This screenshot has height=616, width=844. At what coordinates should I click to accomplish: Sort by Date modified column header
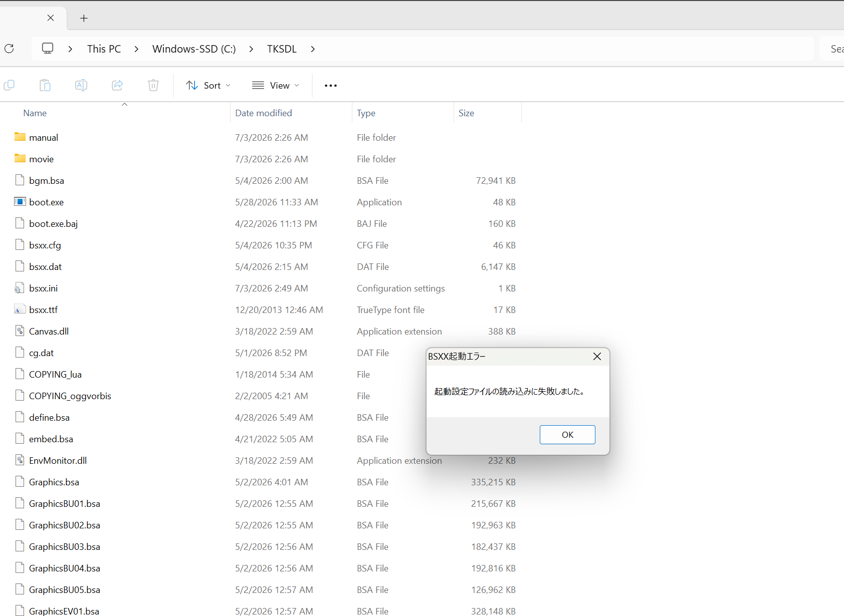[264, 113]
